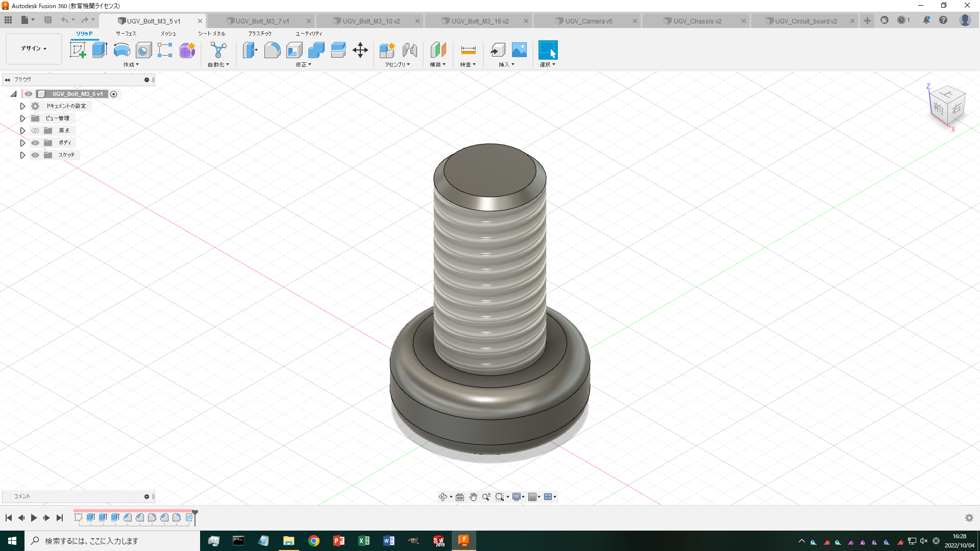Expand the ビュー管理 node
Image resolution: width=980 pixels, height=551 pixels.
(22, 118)
